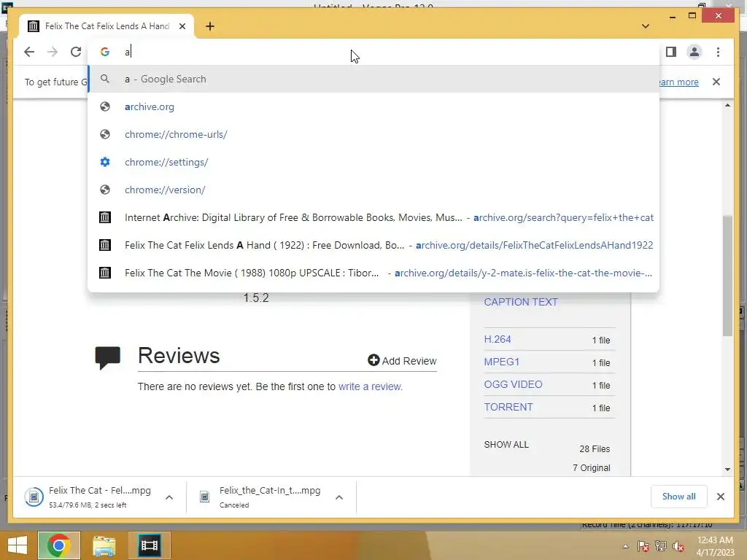Click the vertical scrollbar thumb
Screen dimensions: 747x560
click(727, 276)
